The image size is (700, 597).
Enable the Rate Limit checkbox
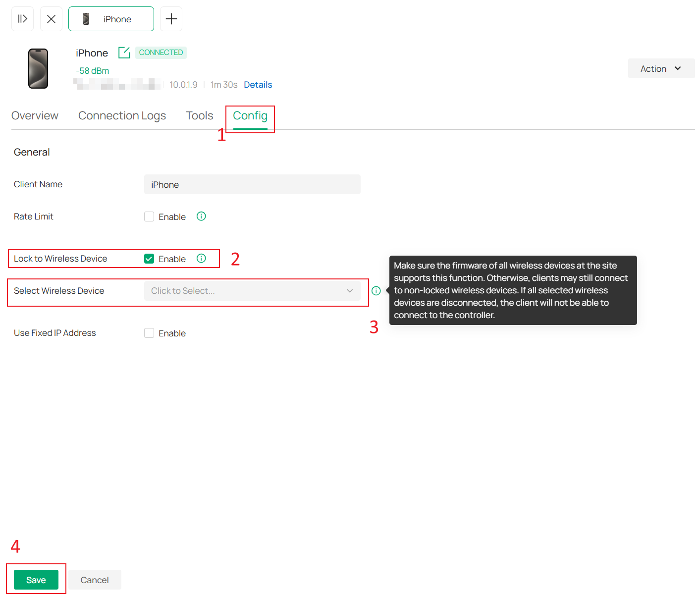[x=149, y=217]
